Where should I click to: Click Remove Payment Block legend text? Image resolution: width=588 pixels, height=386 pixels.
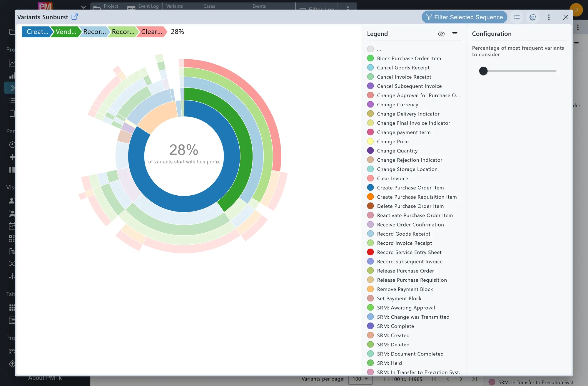point(405,289)
